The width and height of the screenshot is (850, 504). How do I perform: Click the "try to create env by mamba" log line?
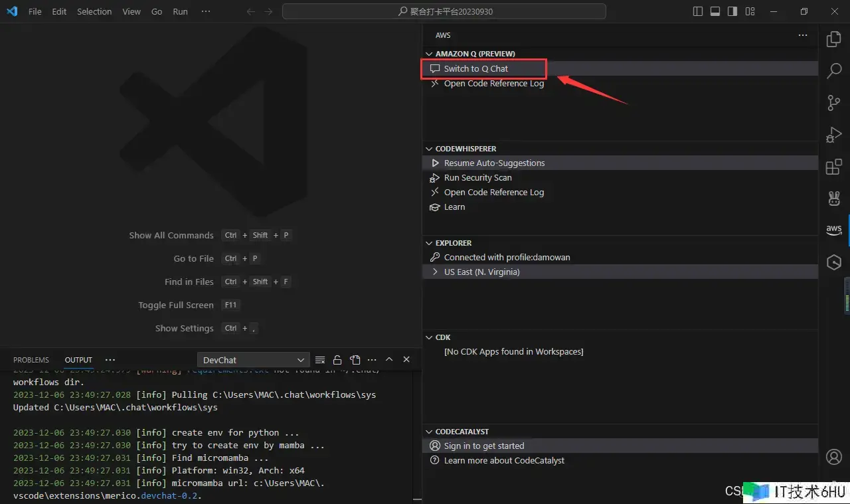point(169,445)
